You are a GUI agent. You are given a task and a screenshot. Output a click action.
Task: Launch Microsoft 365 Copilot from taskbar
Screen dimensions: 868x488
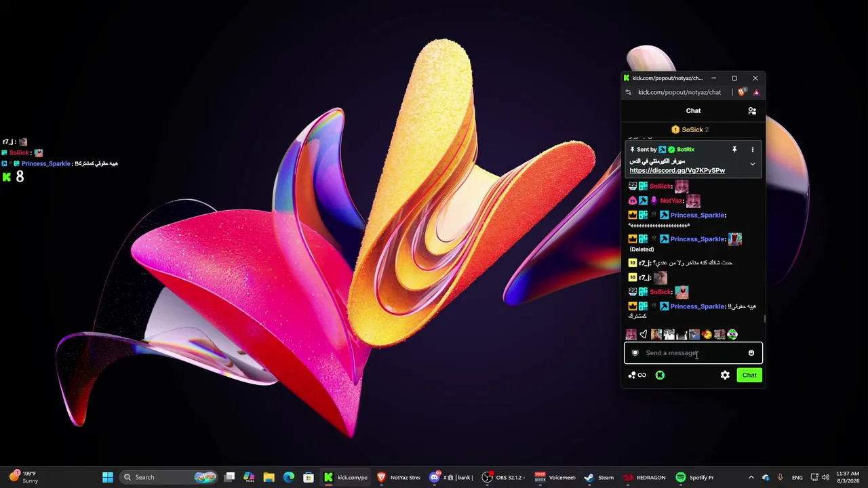click(x=249, y=477)
